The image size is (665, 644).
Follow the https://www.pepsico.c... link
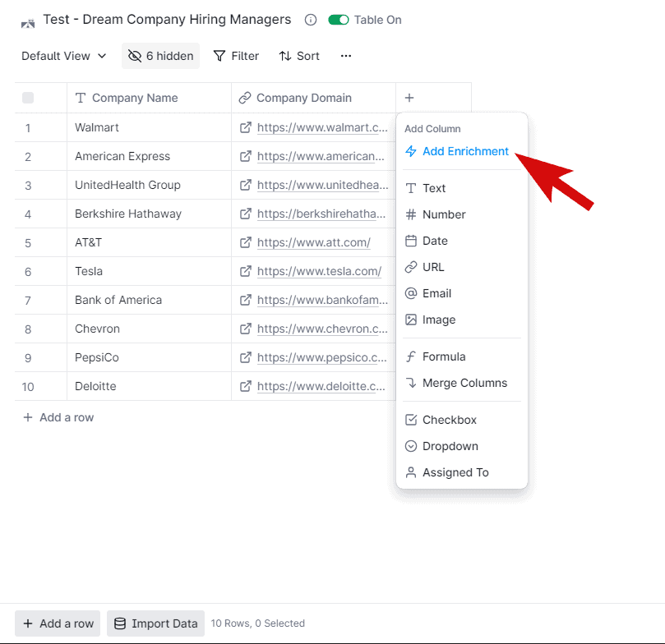pos(322,357)
